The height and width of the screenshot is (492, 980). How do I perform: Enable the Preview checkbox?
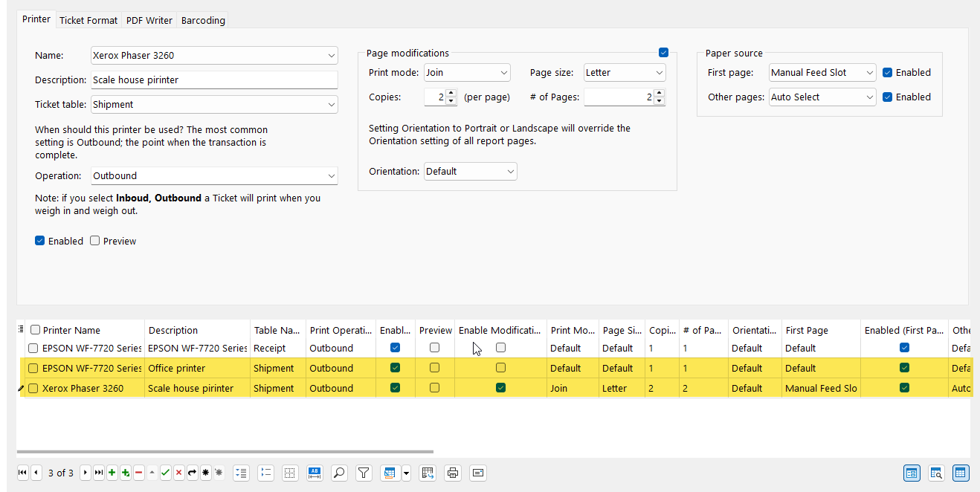pos(95,241)
